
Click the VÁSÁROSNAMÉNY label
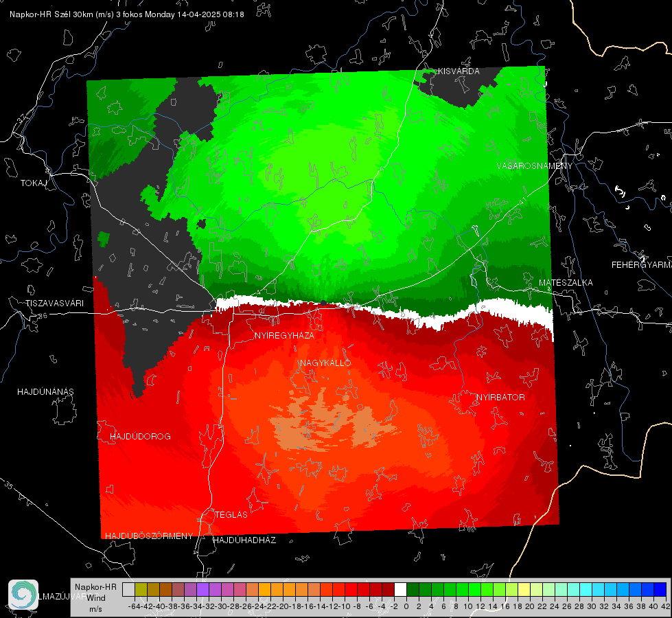point(535,166)
